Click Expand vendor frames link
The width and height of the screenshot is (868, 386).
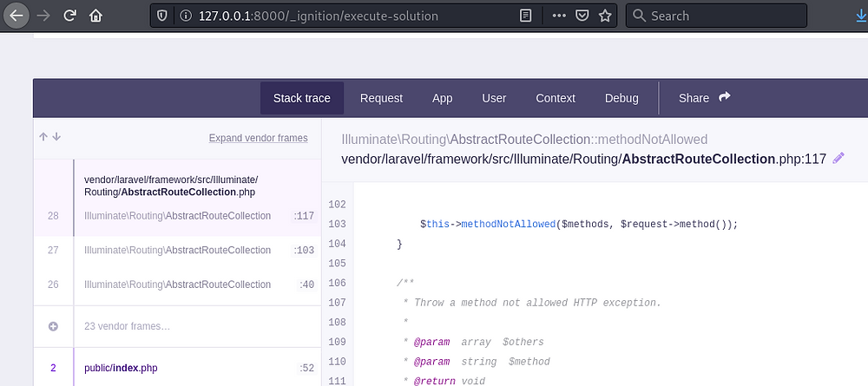pos(258,138)
